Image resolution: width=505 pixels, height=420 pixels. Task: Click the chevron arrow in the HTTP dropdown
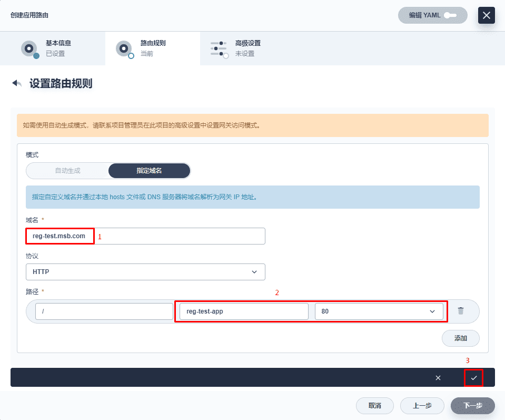pyautogui.click(x=254, y=272)
